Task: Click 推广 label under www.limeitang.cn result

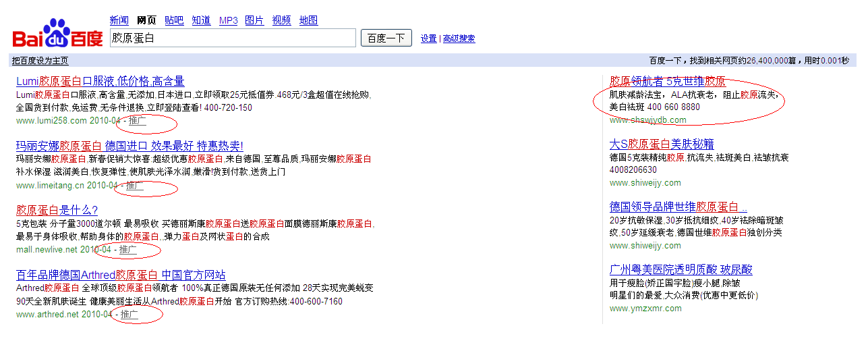Action: (x=135, y=185)
